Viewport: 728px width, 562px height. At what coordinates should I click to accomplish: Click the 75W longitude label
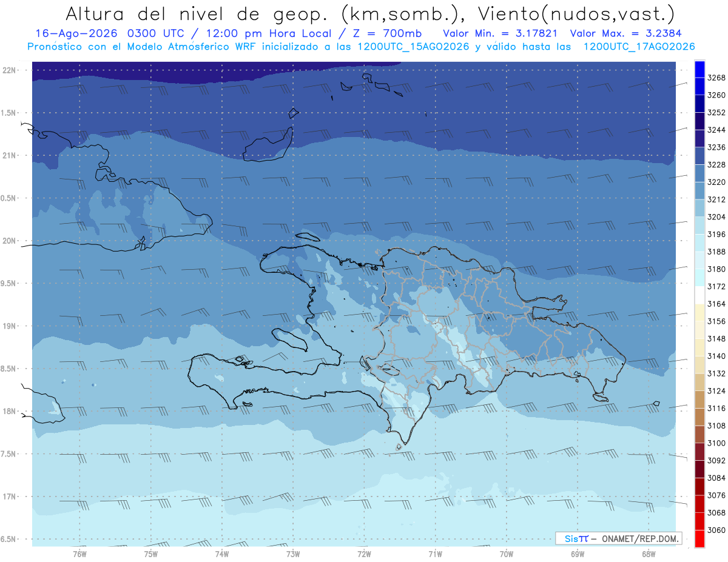tap(151, 554)
